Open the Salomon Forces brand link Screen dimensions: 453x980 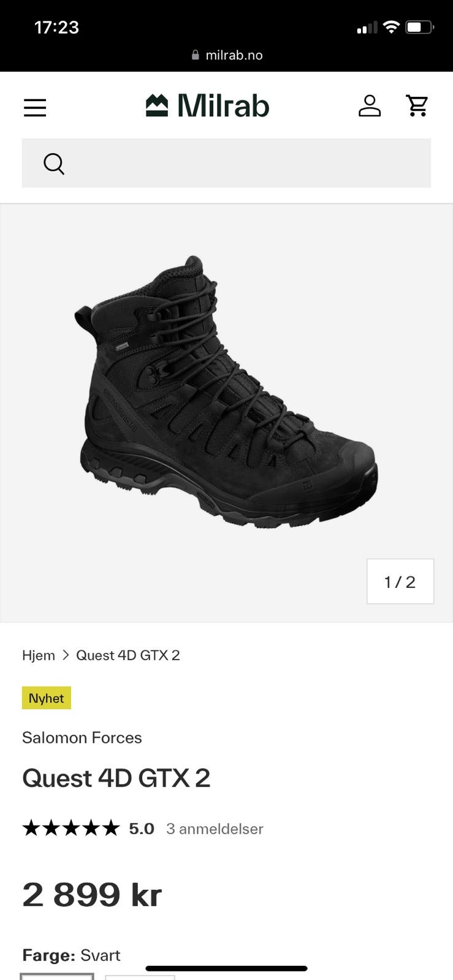pyautogui.click(x=82, y=737)
